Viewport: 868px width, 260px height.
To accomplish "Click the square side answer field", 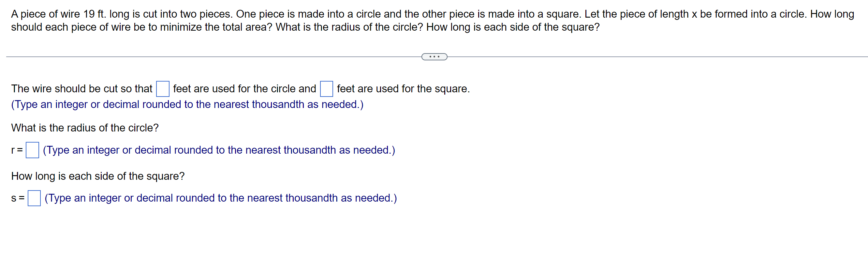I will point(34,198).
